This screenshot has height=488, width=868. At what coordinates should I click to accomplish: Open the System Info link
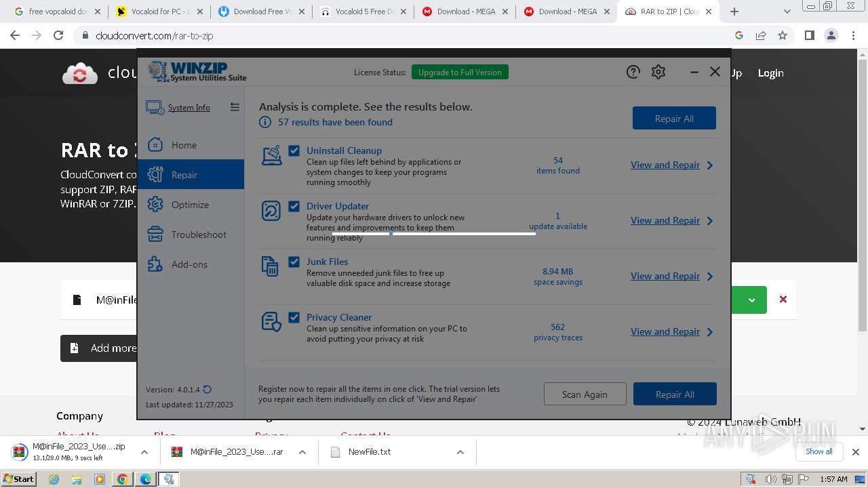pos(189,107)
